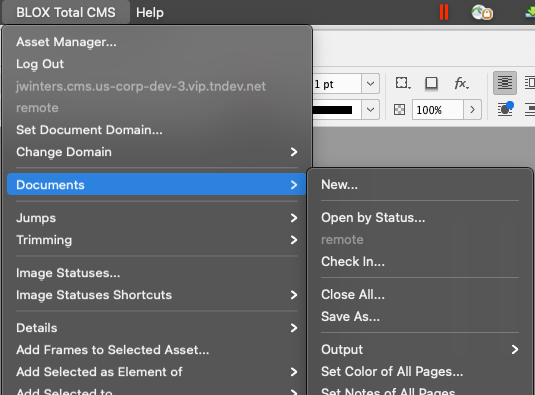Highlight the Documents menu item
Image resolution: width=535 pixels, height=395 pixels.
pos(156,185)
